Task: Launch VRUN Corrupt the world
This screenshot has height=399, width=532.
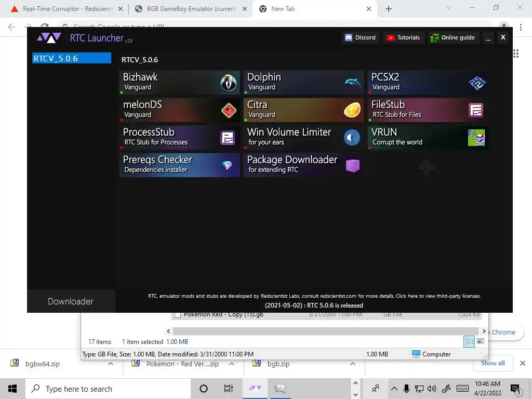Action: pos(428,137)
